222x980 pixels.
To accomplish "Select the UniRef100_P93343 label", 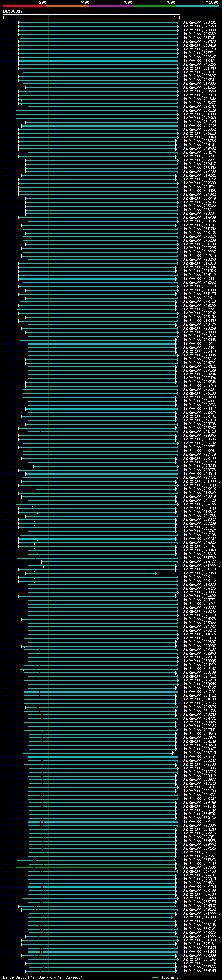I will pyautogui.click(x=199, y=137).
